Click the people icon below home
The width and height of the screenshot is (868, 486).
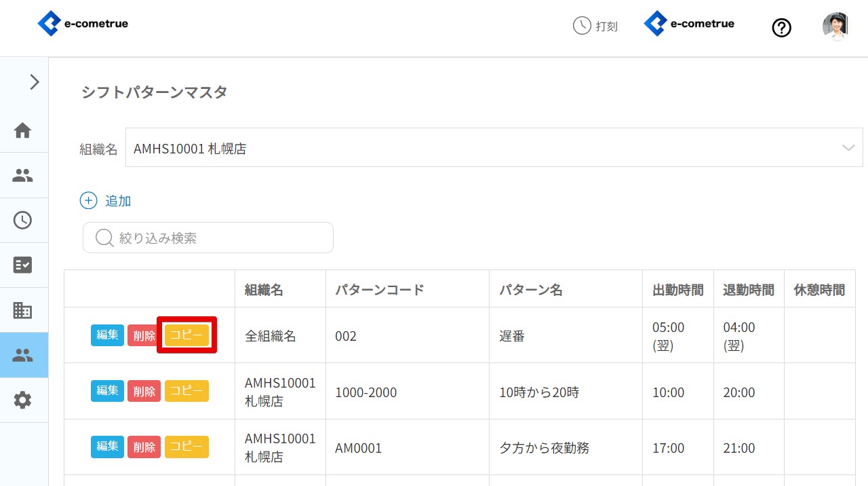click(x=23, y=176)
